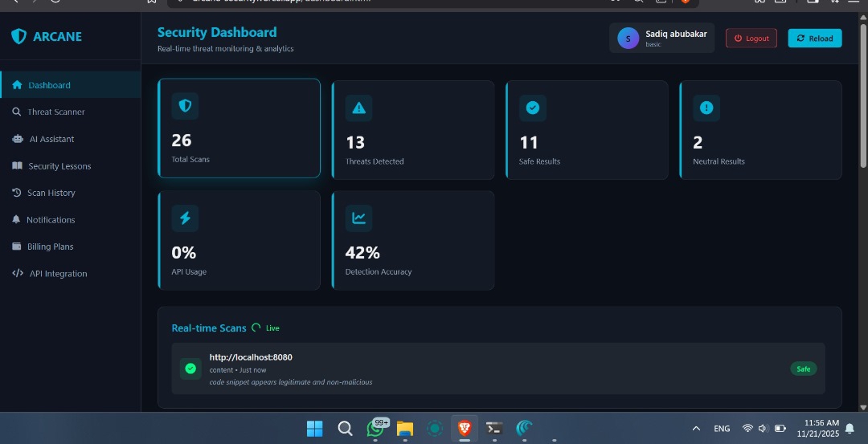
Task: Click the code snippet legitimate description text
Action: [x=291, y=382]
